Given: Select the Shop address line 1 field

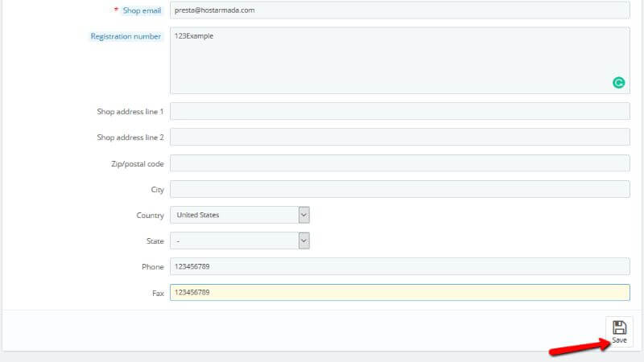Looking at the screenshot, I should point(399,111).
